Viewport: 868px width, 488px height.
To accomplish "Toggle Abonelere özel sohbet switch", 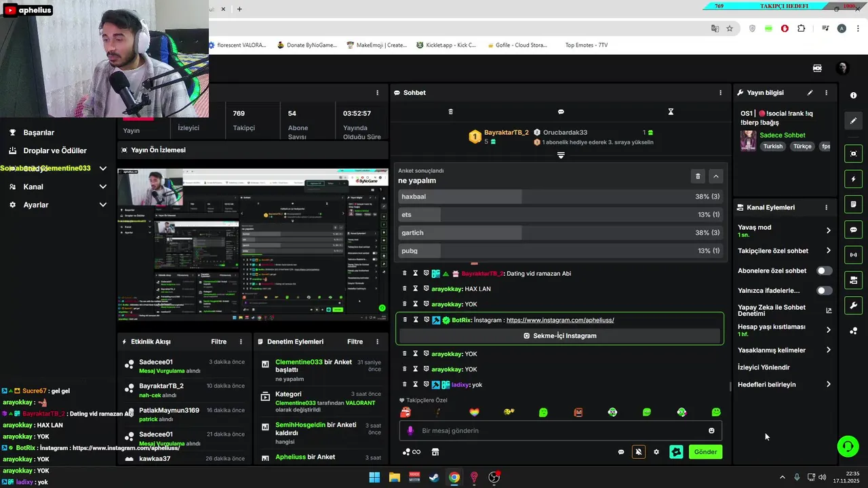I will pyautogui.click(x=824, y=270).
